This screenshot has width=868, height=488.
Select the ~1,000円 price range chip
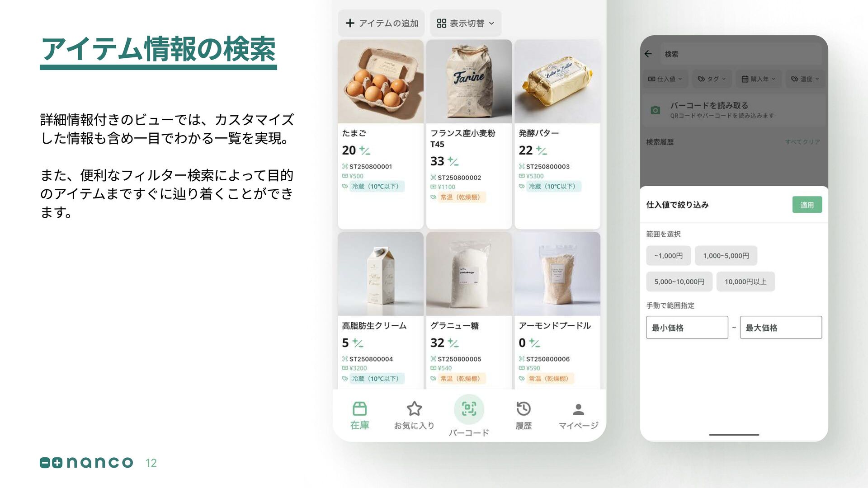pyautogui.click(x=668, y=256)
